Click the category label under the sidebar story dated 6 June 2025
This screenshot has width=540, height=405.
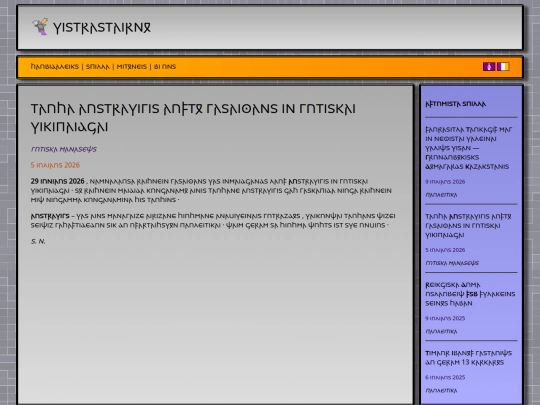[441, 391]
